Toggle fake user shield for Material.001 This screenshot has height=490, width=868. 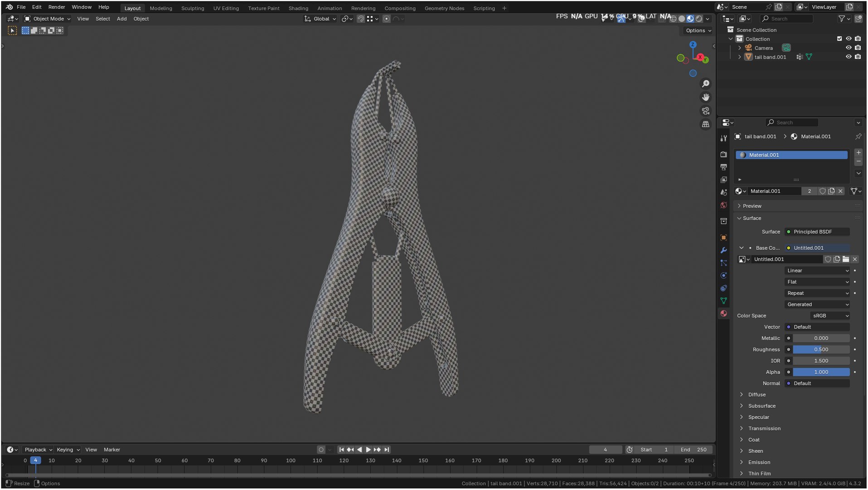(x=822, y=191)
